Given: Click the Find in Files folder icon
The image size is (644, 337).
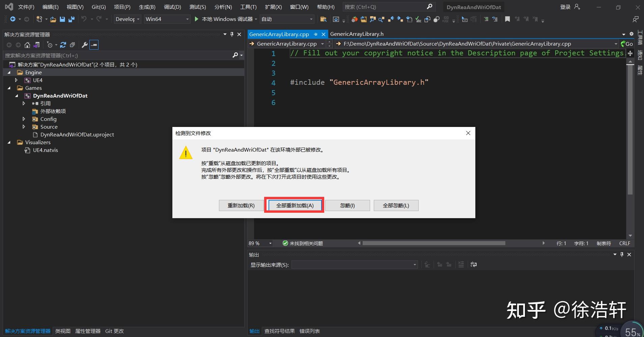Looking at the screenshot, I should click(x=323, y=19).
